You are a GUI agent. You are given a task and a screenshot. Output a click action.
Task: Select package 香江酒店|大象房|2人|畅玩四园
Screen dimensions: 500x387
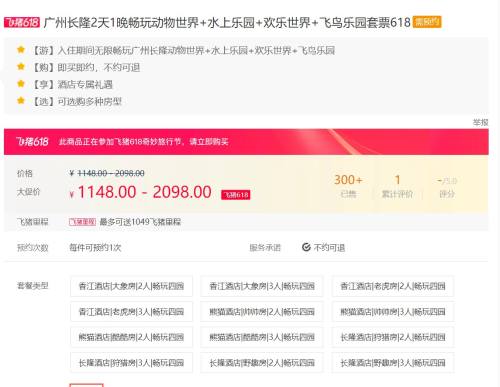click(x=131, y=286)
